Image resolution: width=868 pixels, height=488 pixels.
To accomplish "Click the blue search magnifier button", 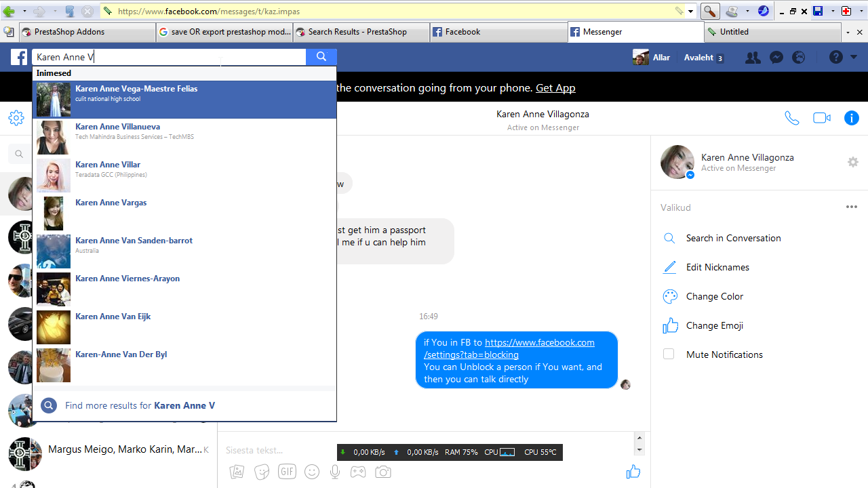I will pyautogui.click(x=321, y=57).
